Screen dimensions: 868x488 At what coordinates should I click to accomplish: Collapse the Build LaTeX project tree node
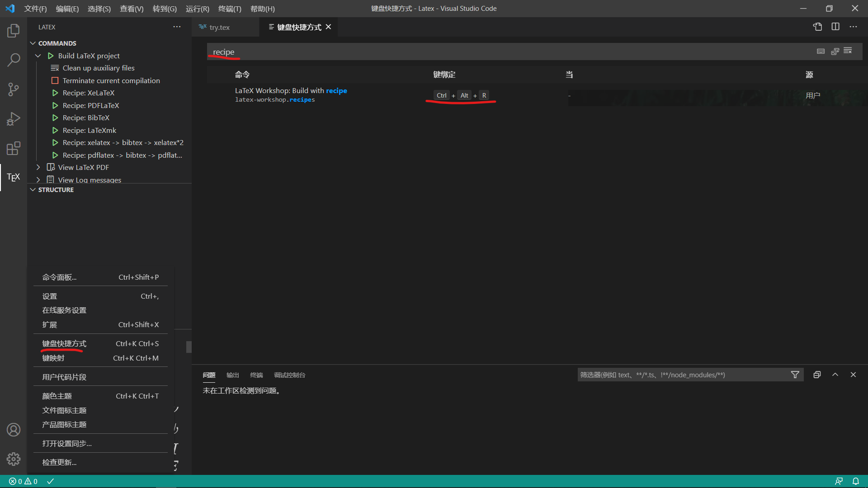click(x=38, y=56)
